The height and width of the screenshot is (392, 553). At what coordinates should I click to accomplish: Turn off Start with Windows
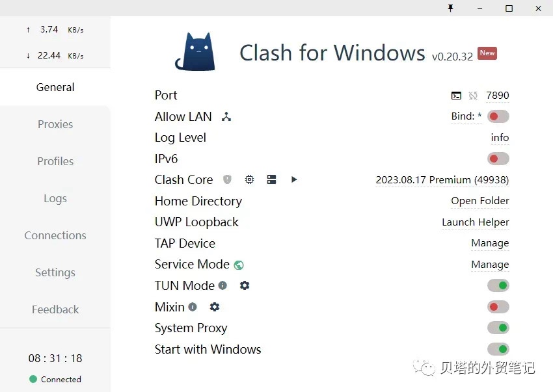(x=498, y=349)
